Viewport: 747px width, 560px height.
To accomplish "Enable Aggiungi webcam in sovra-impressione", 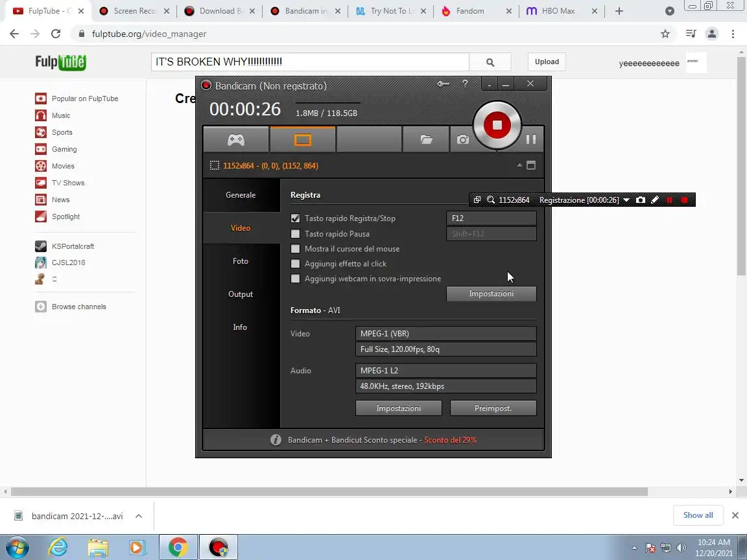I will point(296,279).
